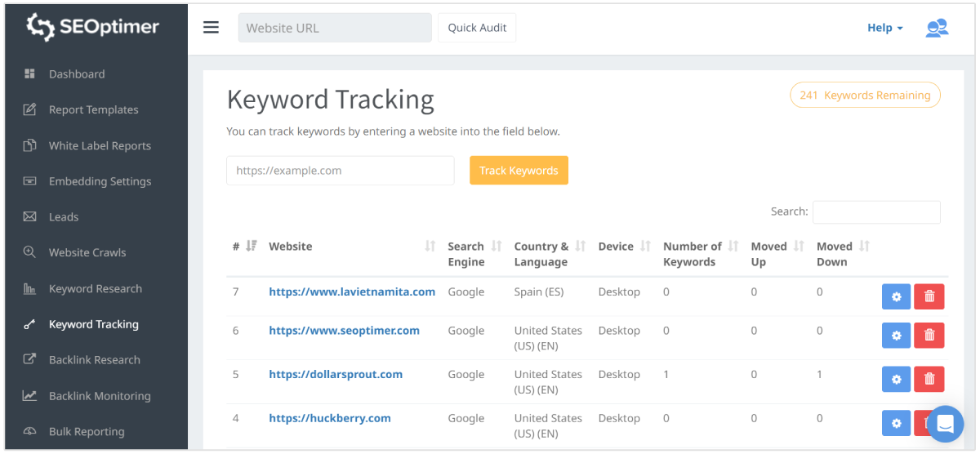This screenshot has height=454, width=980.
Task: Open the https://huckberry.com link
Action: coord(329,418)
